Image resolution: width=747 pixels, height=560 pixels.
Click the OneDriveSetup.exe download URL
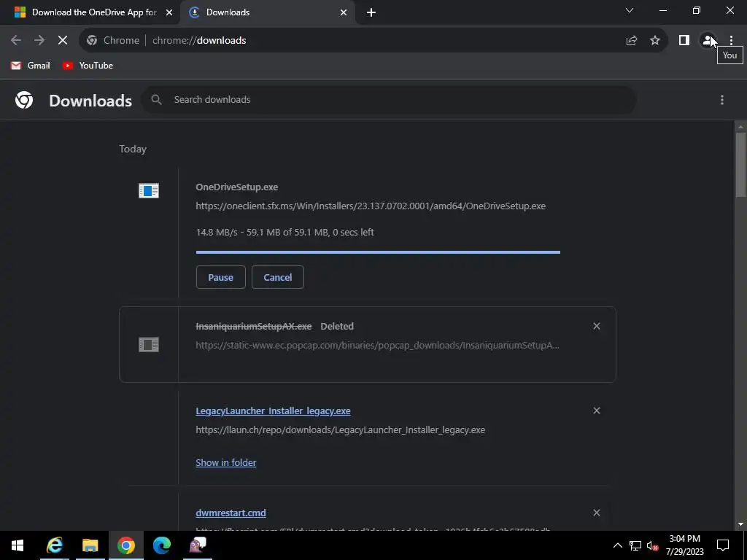[371, 206]
